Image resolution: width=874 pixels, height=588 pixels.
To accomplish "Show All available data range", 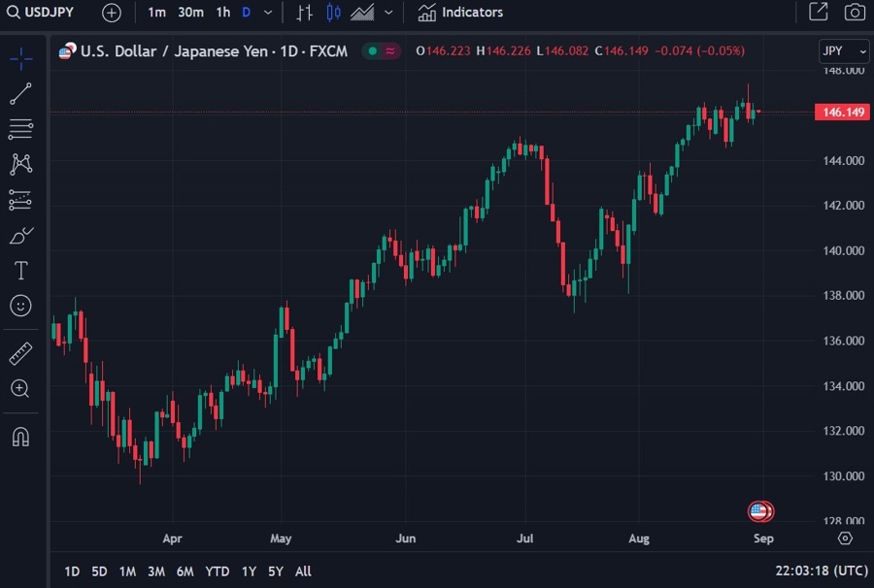I will [303, 572].
